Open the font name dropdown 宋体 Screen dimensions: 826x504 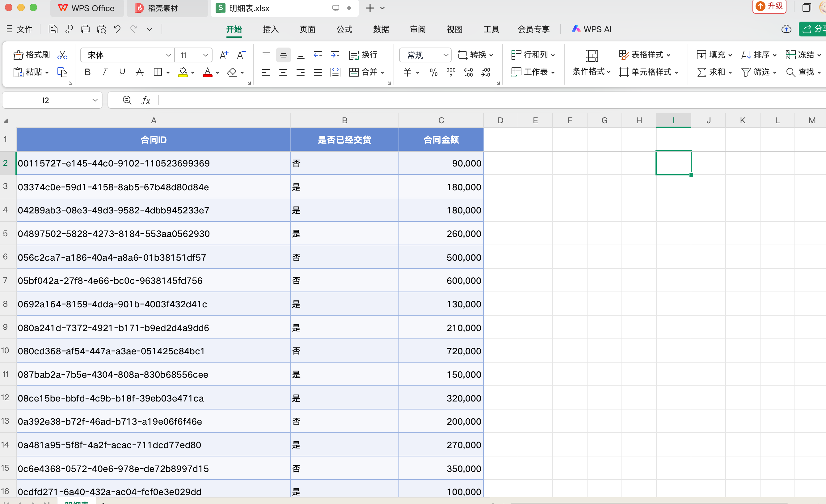[168, 55]
